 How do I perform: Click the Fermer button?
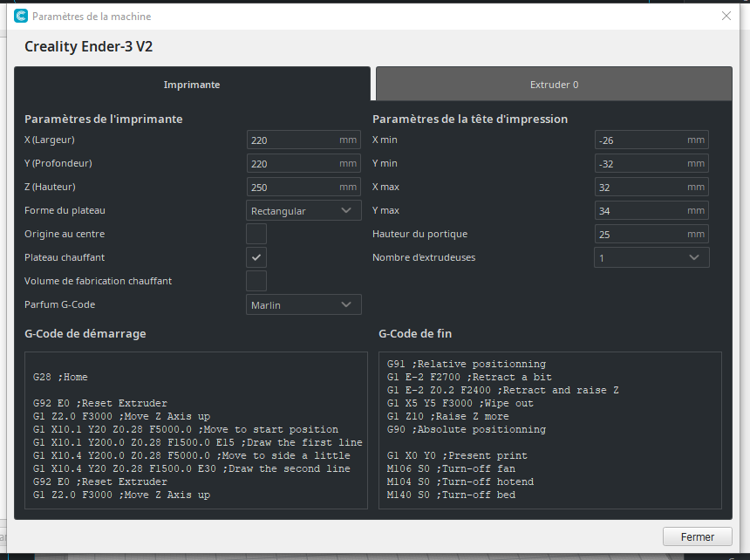tap(698, 536)
